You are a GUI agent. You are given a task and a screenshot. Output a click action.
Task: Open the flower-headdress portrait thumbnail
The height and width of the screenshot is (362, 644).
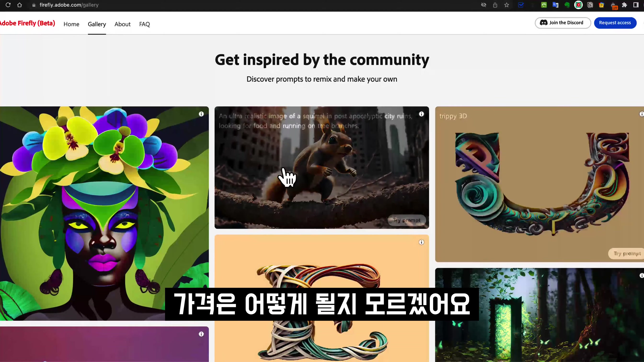pos(104,213)
